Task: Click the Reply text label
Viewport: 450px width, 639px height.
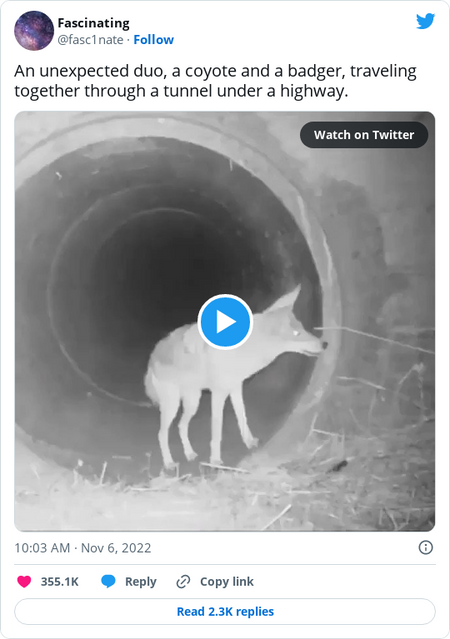Action: pyautogui.click(x=141, y=582)
